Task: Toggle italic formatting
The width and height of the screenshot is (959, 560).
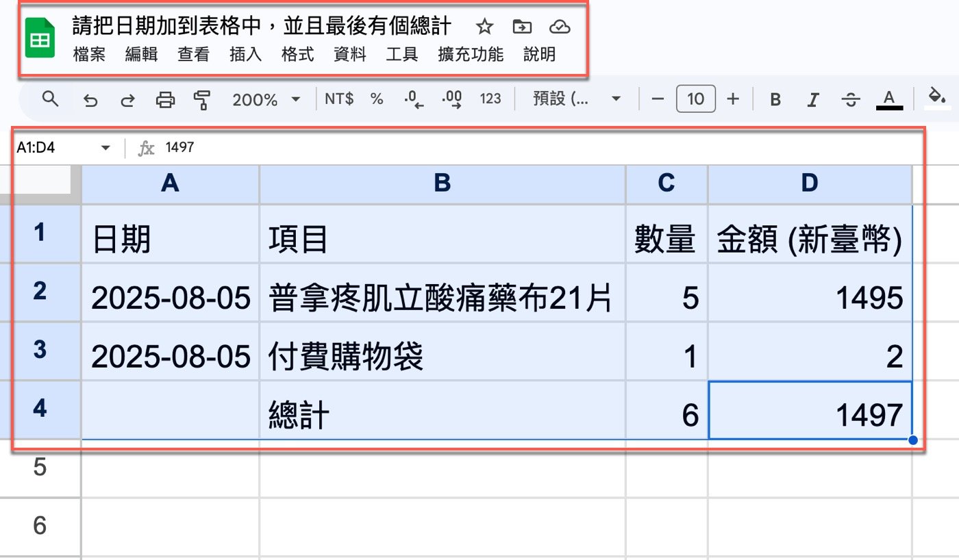Action: [x=813, y=100]
